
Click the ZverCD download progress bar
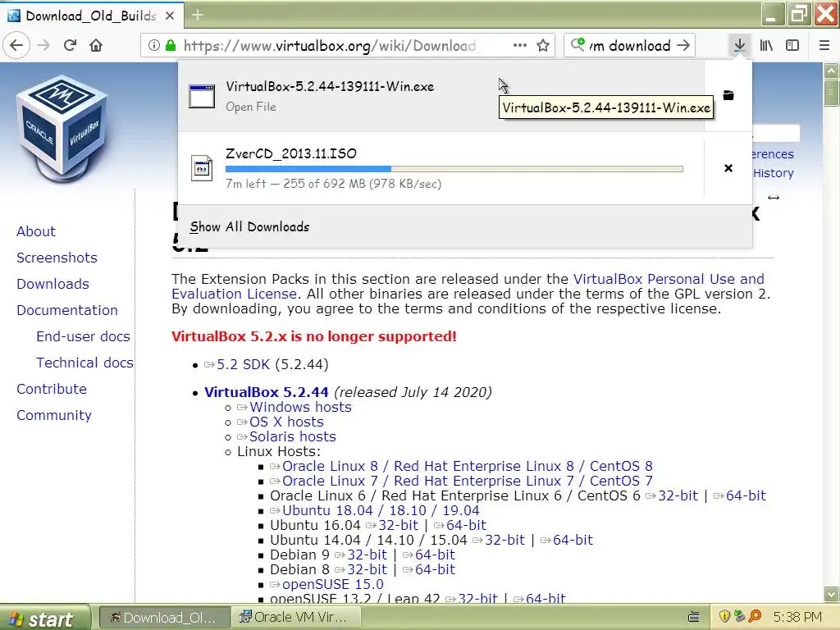[x=454, y=169]
